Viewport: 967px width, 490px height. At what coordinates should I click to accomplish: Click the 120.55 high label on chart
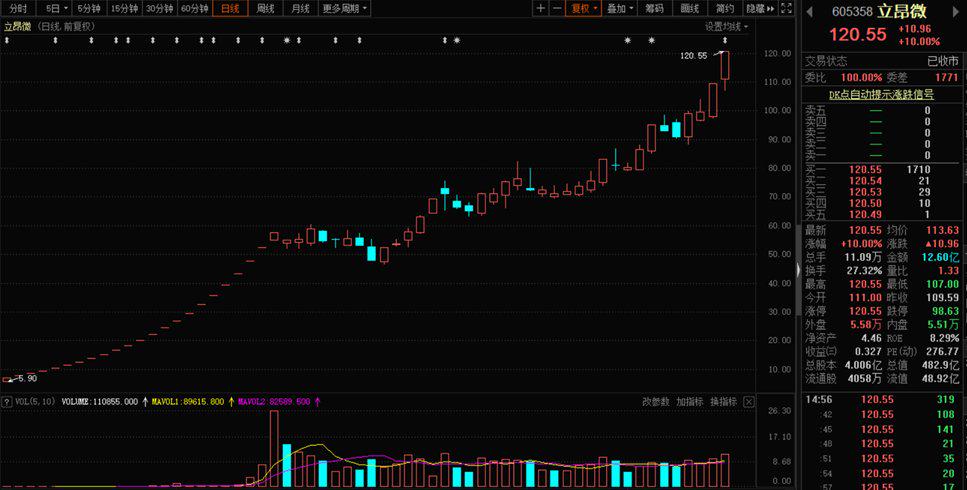pos(694,56)
